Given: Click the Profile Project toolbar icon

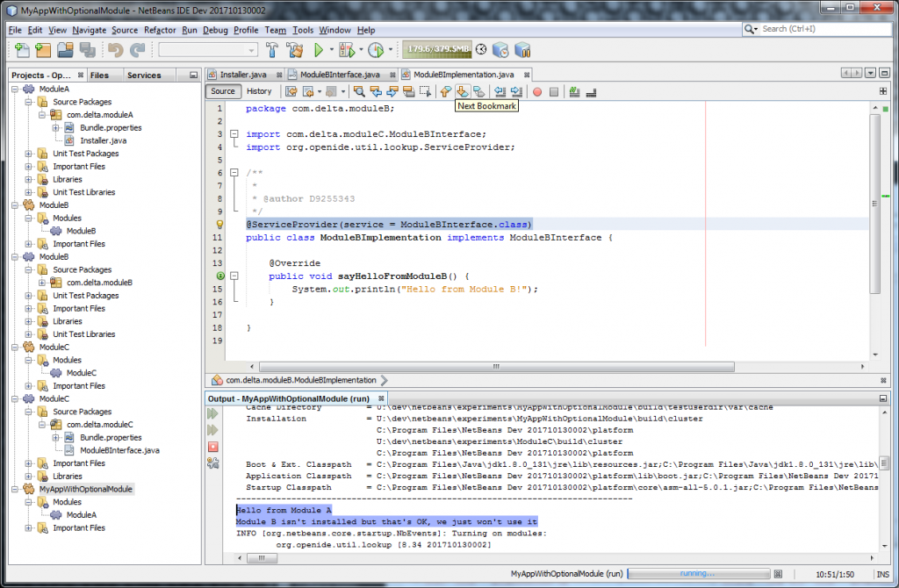Looking at the screenshot, I should 376,50.
